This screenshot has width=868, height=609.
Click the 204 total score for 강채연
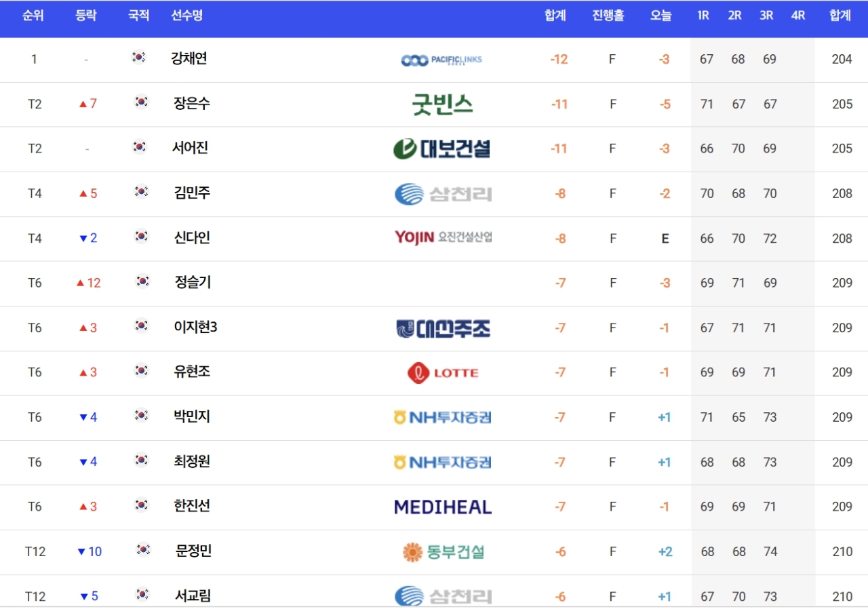842,59
